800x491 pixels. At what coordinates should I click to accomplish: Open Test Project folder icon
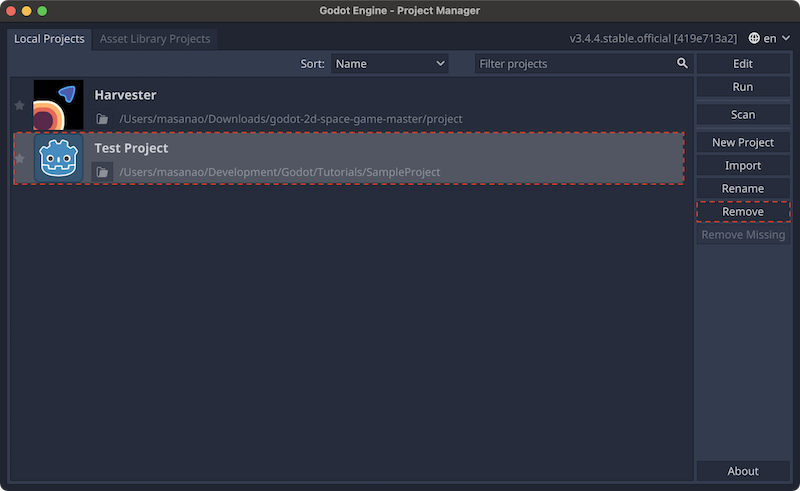[x=102, y=172]
